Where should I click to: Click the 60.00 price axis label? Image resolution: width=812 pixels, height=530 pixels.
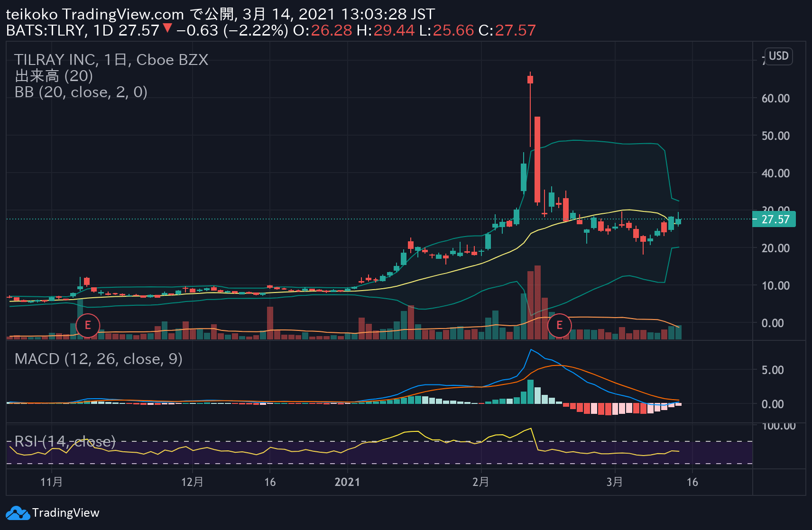point(775,99)
